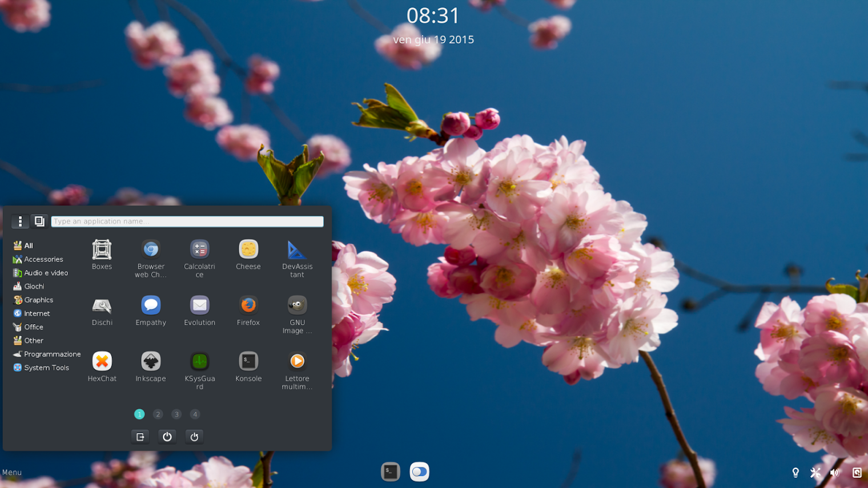Open the Boxes virtualization app
Image resolution: width=868 pixels, height=488 pixels.
coord(102,248)
